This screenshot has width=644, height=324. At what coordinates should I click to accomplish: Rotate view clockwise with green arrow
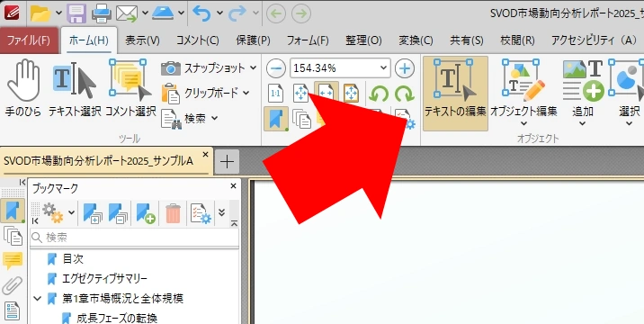(404, 94)
